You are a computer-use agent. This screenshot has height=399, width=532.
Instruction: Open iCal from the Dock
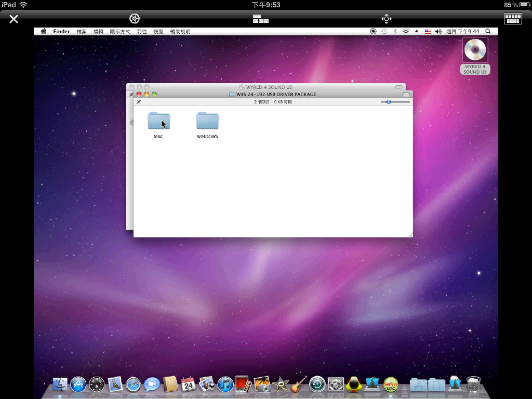coord(189,385)
